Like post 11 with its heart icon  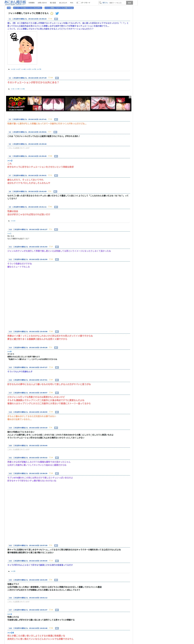(x=50, y=247)
